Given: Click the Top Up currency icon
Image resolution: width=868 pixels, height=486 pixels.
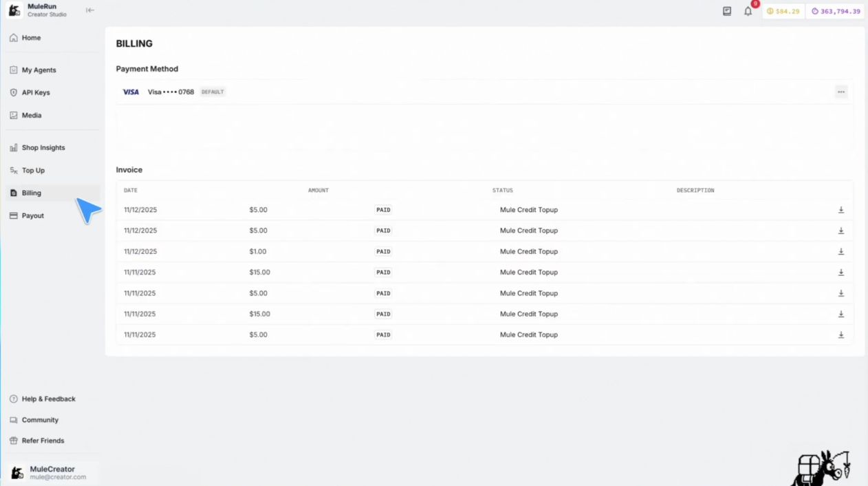Looking at the screenshot, I should pos(14,170).
